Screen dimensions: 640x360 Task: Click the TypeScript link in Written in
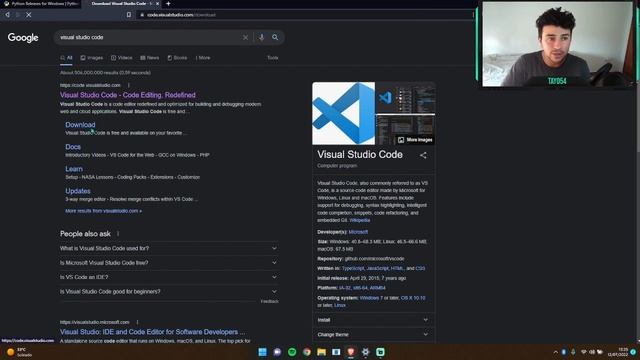[353, 269]
